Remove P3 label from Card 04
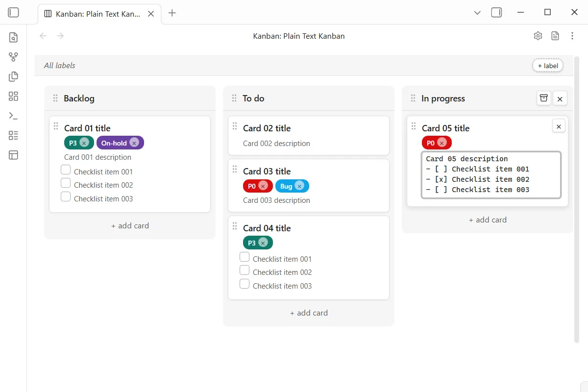 pos(263,243)
